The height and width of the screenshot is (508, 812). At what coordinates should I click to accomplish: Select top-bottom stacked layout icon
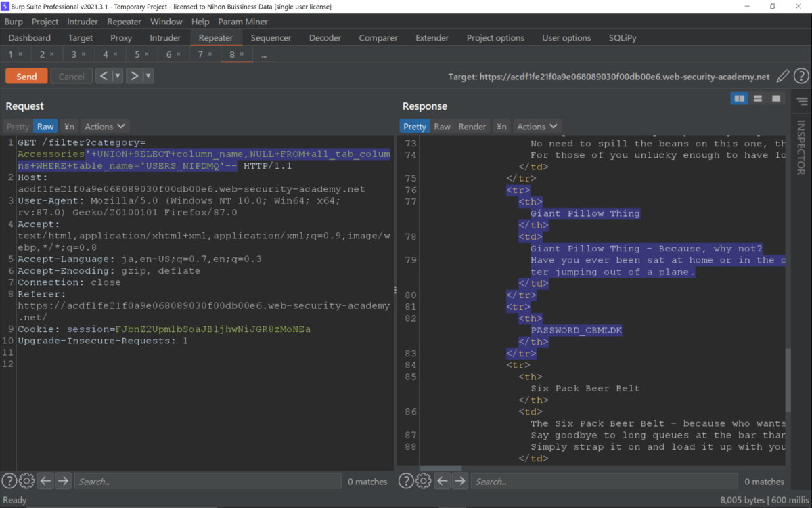coord(758,99)
